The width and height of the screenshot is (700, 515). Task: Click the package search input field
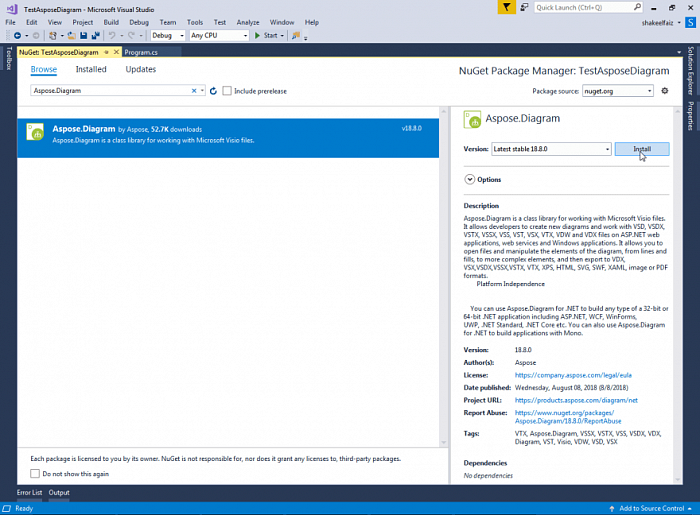pos(112,91)
